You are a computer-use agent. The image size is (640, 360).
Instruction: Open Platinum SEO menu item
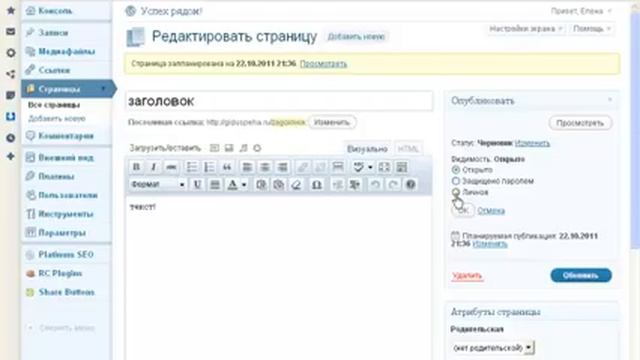(67, 255)
